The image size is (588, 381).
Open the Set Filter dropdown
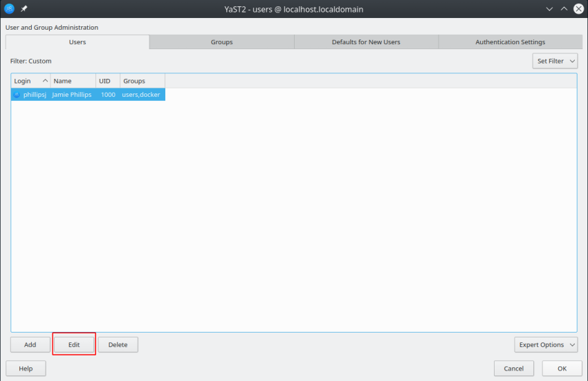[x=555, y=61]
